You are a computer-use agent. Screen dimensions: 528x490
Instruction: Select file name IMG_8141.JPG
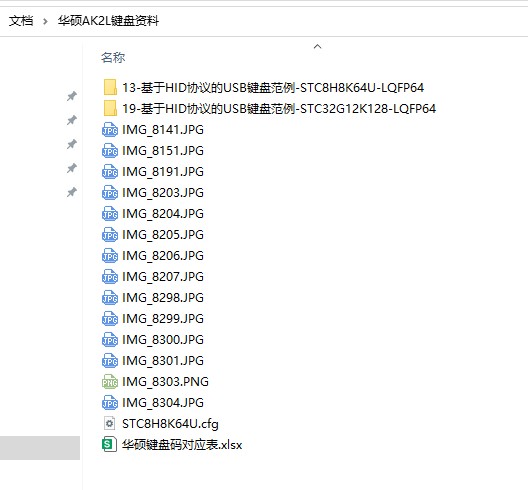click(163, 130)
